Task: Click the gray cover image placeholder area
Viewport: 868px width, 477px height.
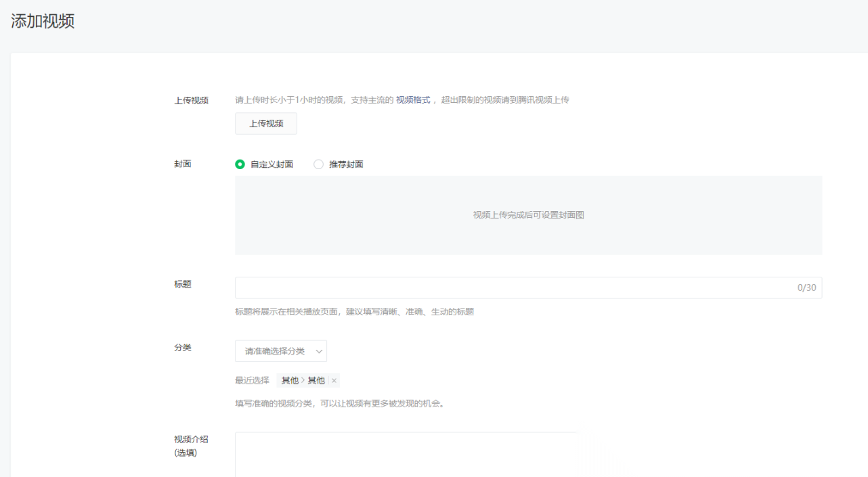Action: (528, 215)
